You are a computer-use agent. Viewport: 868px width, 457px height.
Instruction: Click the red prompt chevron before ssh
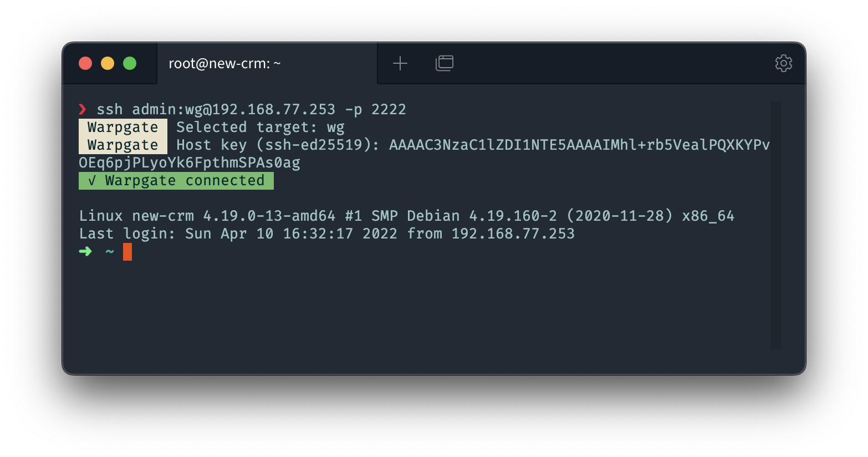point(83,109)
